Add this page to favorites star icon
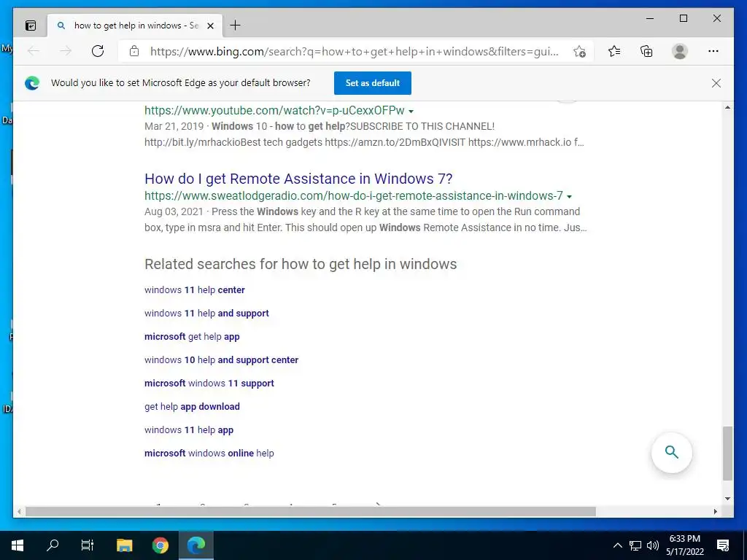The height and width of the screenshot is (560, 747). coord(579,51)
